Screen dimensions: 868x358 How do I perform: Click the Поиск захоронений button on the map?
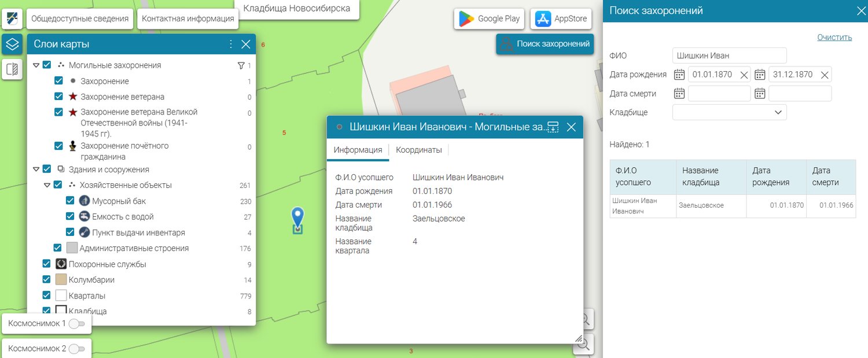coord(545,44)
